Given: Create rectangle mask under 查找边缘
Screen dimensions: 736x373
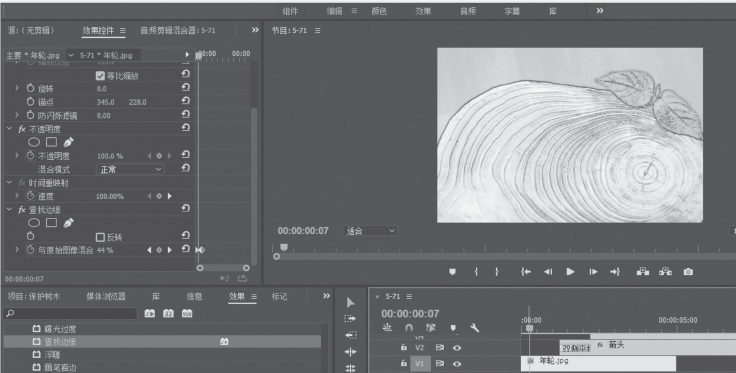Looking at the screenshot, I should click(51, 223).
